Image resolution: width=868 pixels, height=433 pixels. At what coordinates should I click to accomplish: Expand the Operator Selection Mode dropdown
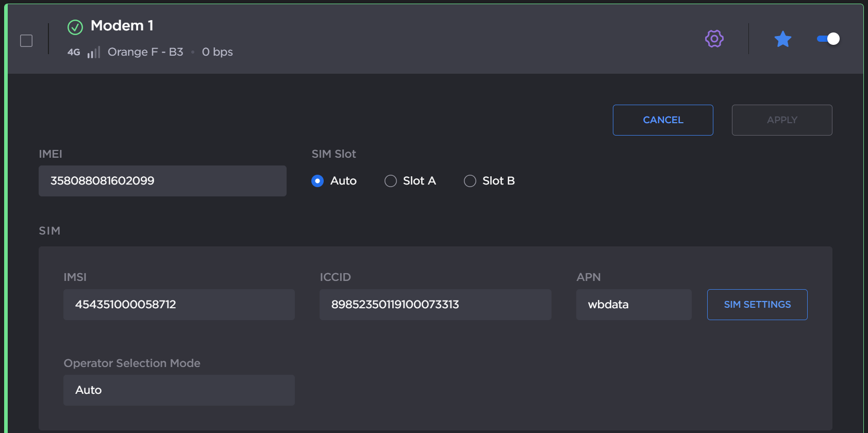click(179, 390)
